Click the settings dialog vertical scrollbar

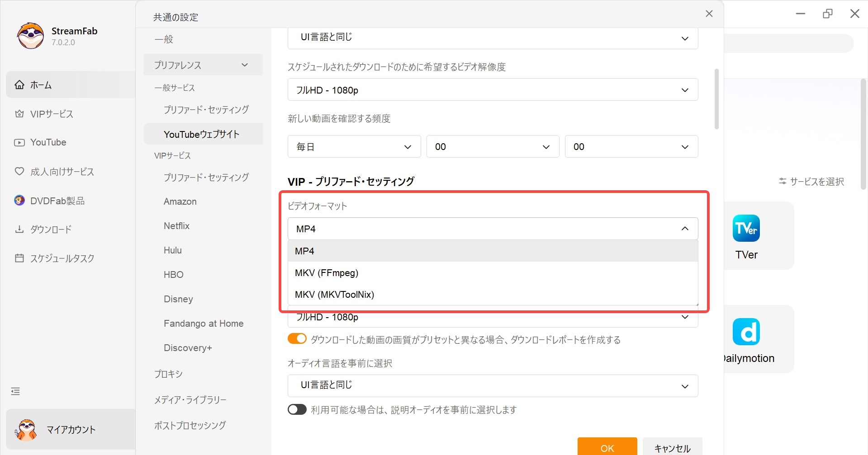click(x=716, y=99)
